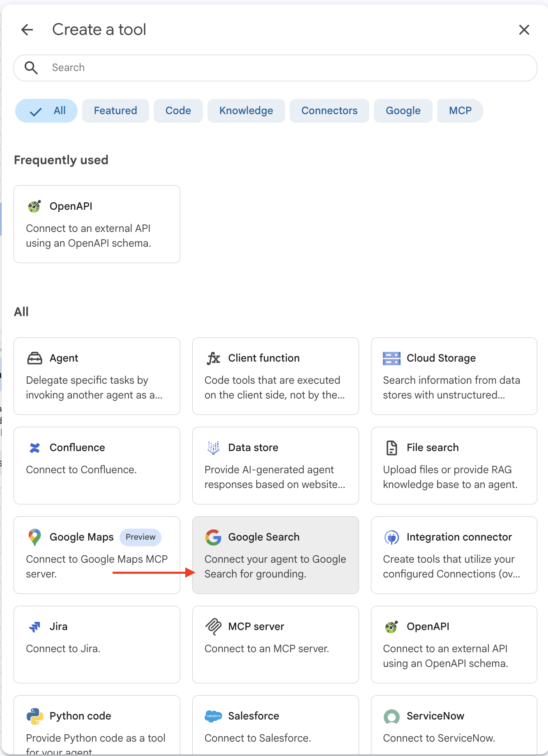Viewport: 548px width, 756px height.
Task: Open the Frequently used OpenAPI card description
Action: pos(88,236)
